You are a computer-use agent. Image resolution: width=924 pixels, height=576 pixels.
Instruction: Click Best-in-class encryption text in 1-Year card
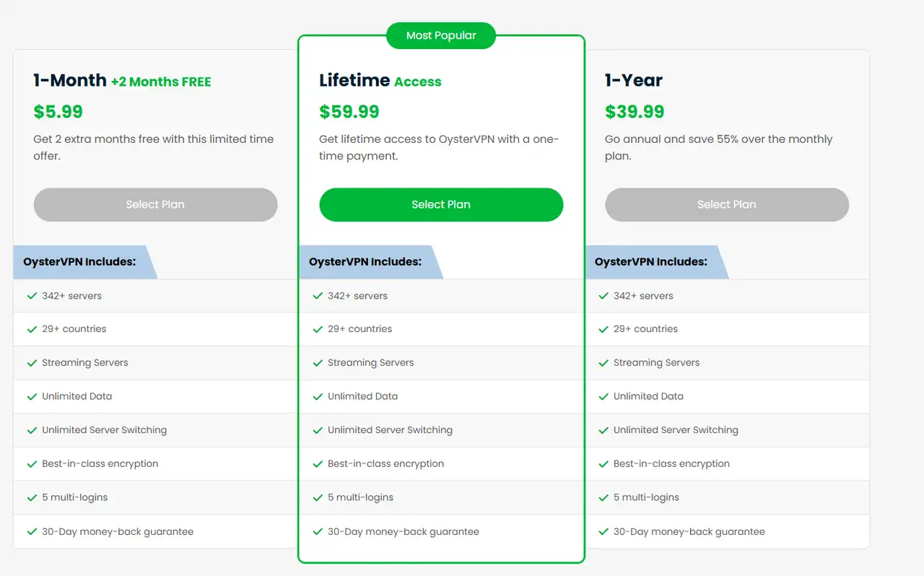(x=671, y=464)
